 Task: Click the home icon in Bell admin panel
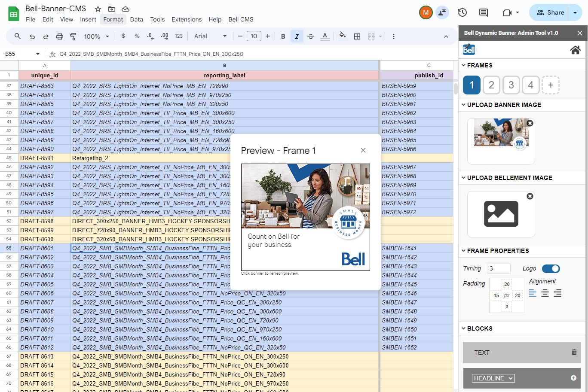point(575,50)
